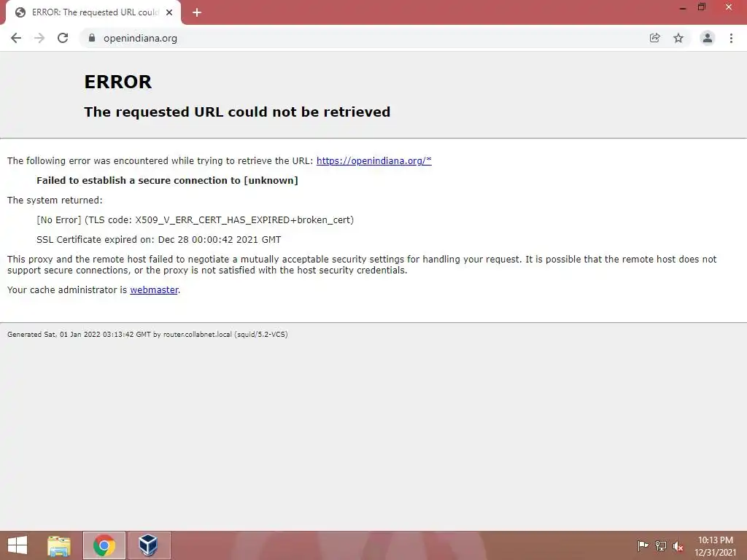
Task: Click 'Failed to establish a secure connection' text
Action: [167, 181]
